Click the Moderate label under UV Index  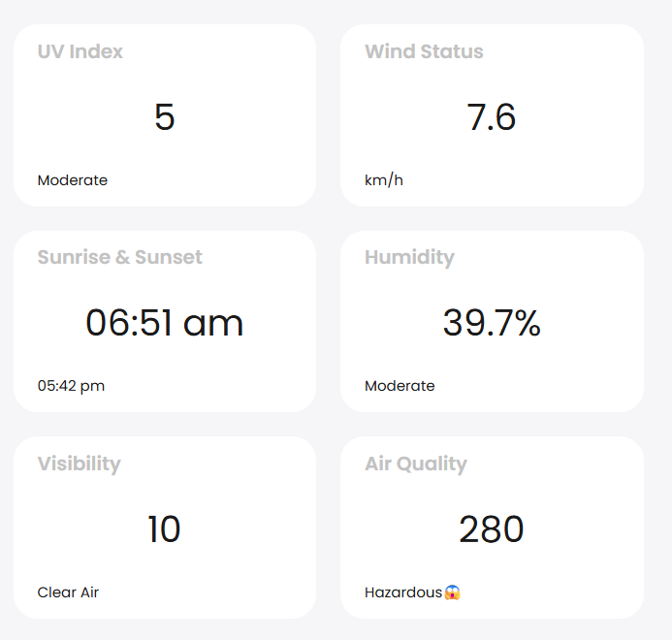[73, 180]
